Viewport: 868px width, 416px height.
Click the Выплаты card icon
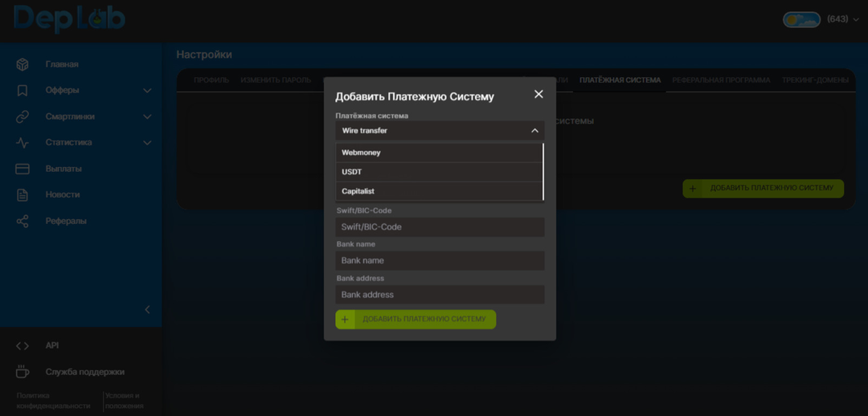click(23, 169)
